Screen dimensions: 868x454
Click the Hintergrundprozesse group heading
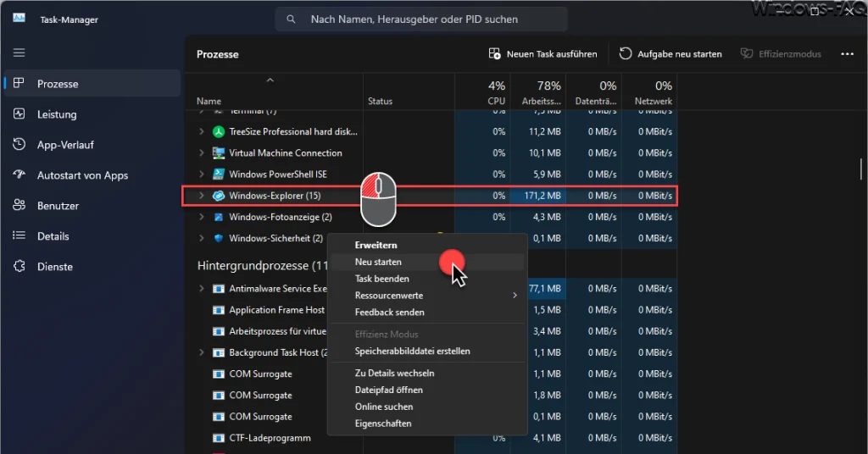pyautogui.click(x=263, y=265)
